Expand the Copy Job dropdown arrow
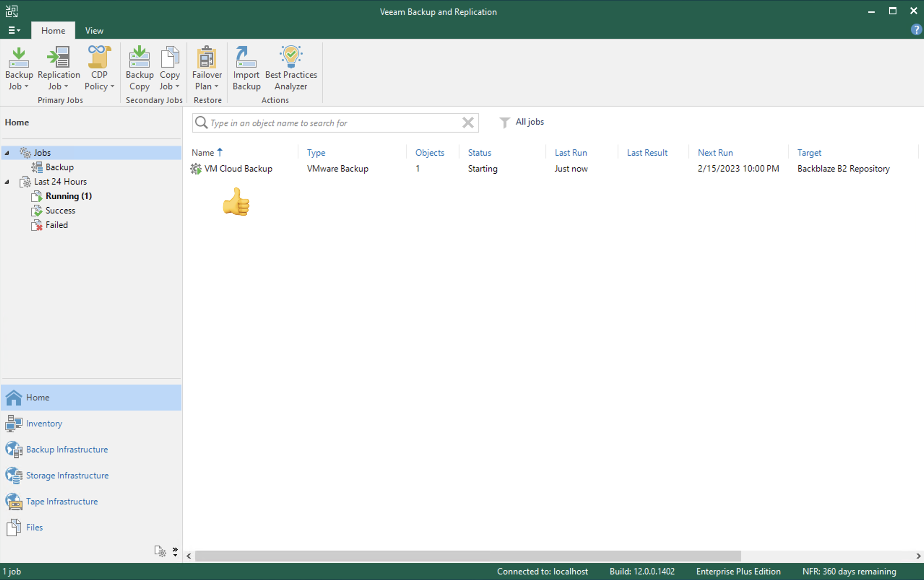This screenshot has width=924, height=580. (x=177, y=86)
